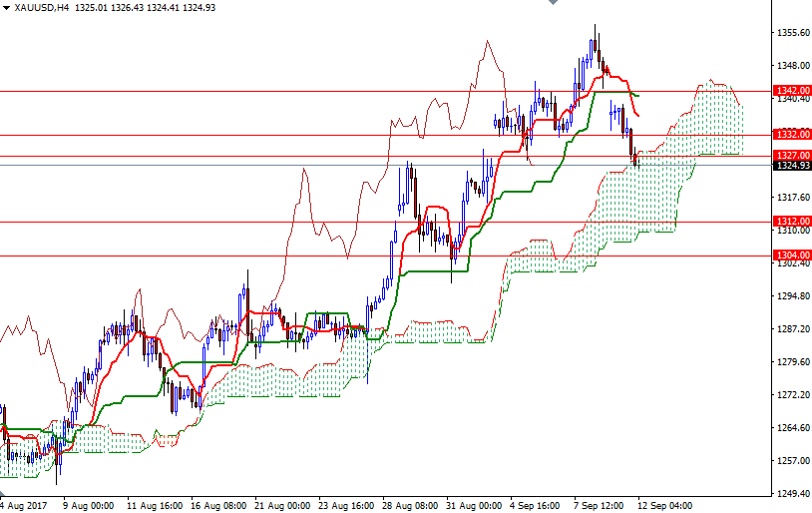Select the 1332.00 red price label
This screenshot has height=513, width=812.
click(791, 134)
